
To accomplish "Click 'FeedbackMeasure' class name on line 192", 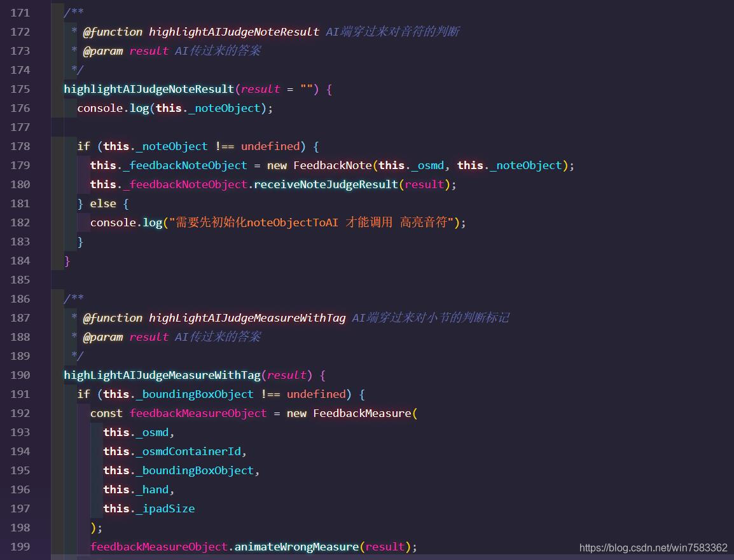I will point(362,414).
